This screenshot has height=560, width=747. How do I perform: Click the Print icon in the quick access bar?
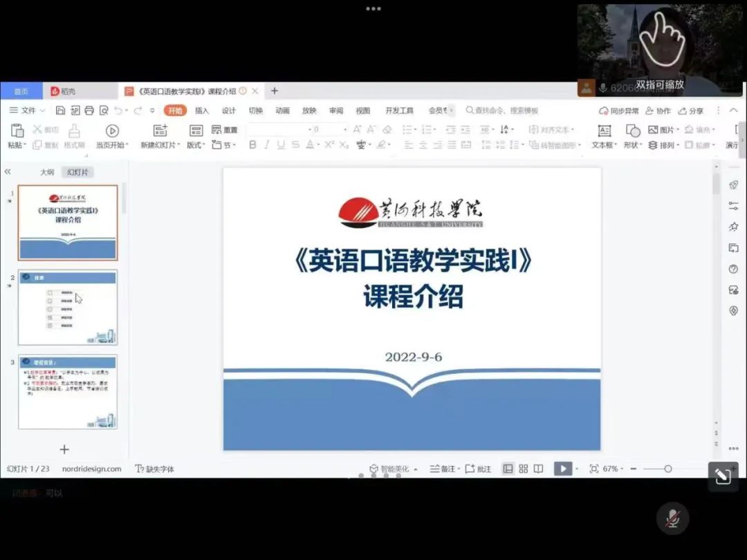coord(89,111)
